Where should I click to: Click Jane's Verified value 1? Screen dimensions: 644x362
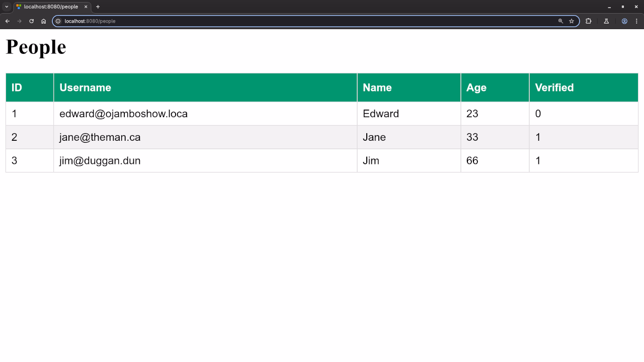pos(538,137)
